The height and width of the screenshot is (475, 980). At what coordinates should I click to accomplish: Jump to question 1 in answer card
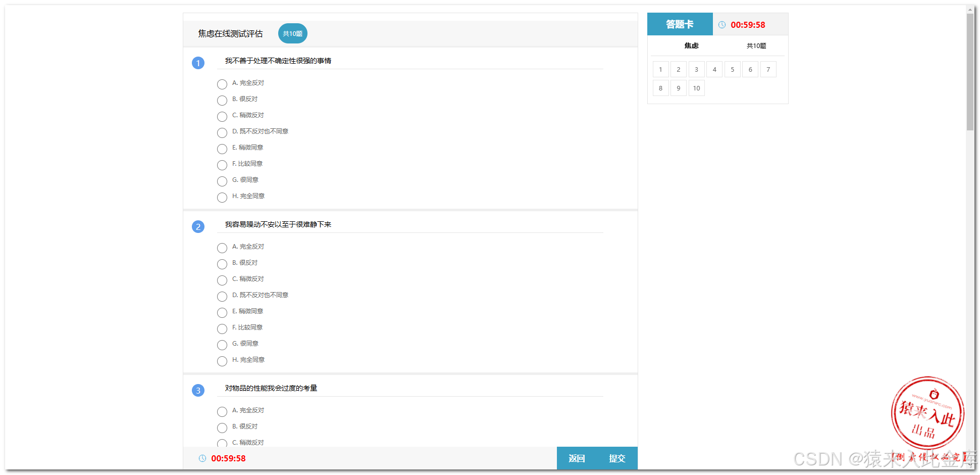[x=660, y=69]
